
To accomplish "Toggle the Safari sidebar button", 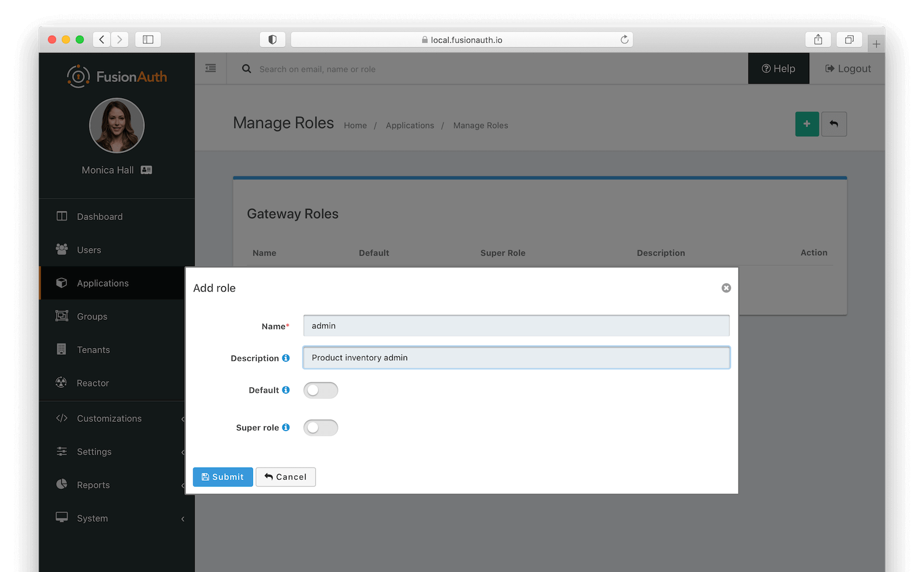I will [x=148, y=39].
